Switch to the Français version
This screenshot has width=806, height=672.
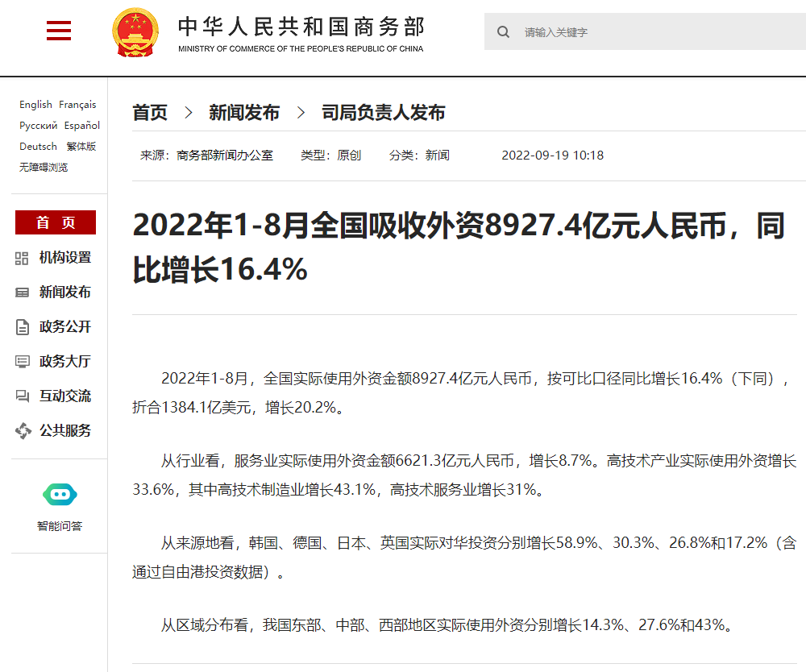(x=77, y=105)
